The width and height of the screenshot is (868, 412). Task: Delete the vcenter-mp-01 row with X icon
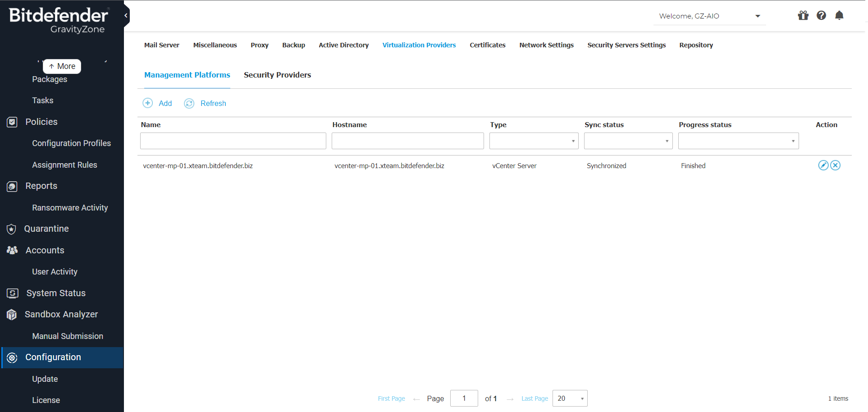point(835,165)
